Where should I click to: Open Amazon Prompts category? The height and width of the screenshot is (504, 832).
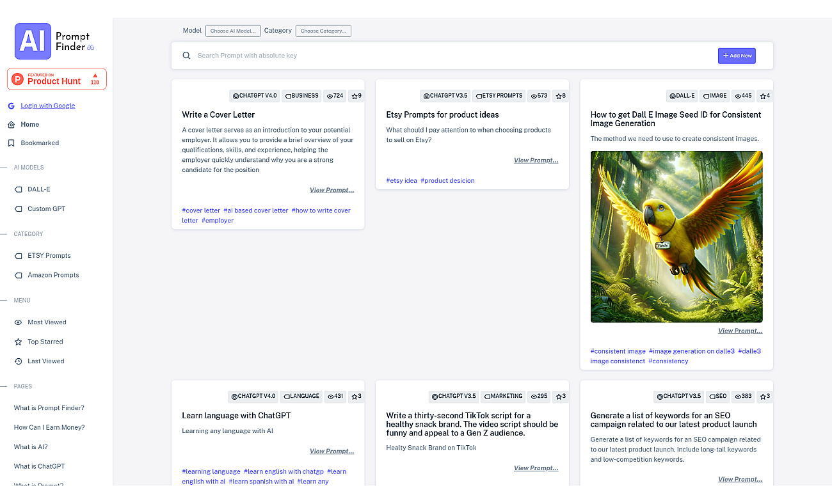(x=53, y=275)
